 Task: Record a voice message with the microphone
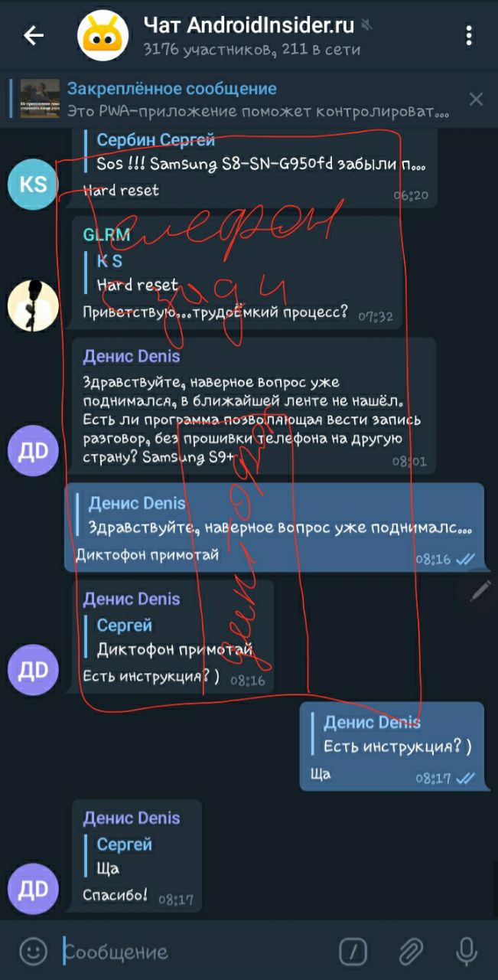[466, 952]
